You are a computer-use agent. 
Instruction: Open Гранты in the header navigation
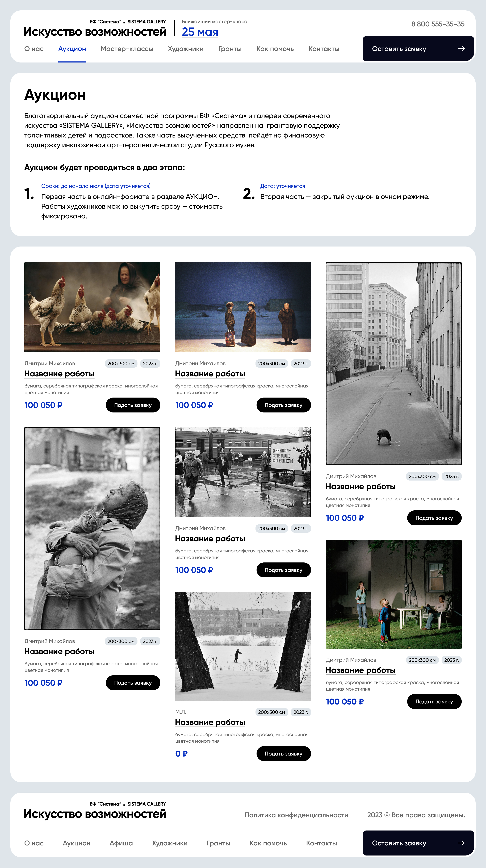tap(230, 49)
